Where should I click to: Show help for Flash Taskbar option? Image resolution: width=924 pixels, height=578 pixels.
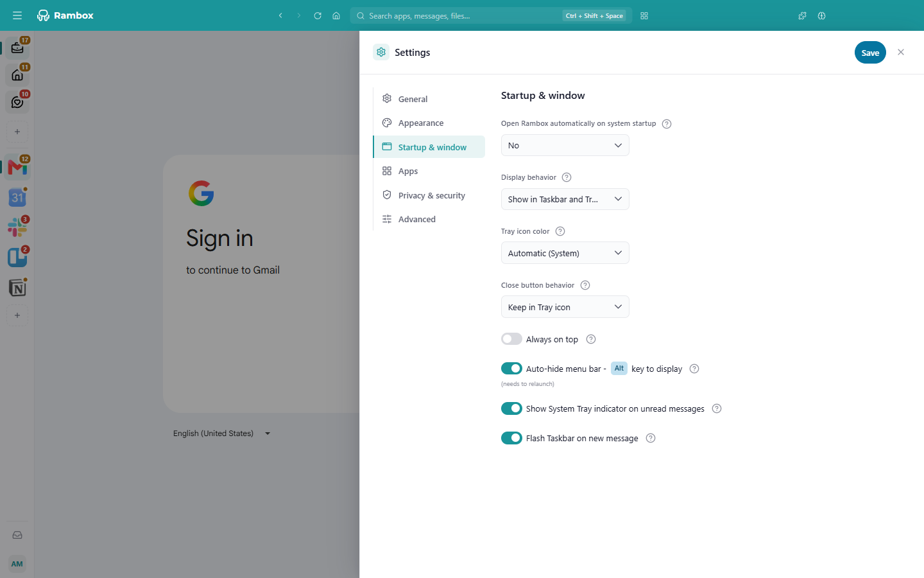tap(651, 438)
